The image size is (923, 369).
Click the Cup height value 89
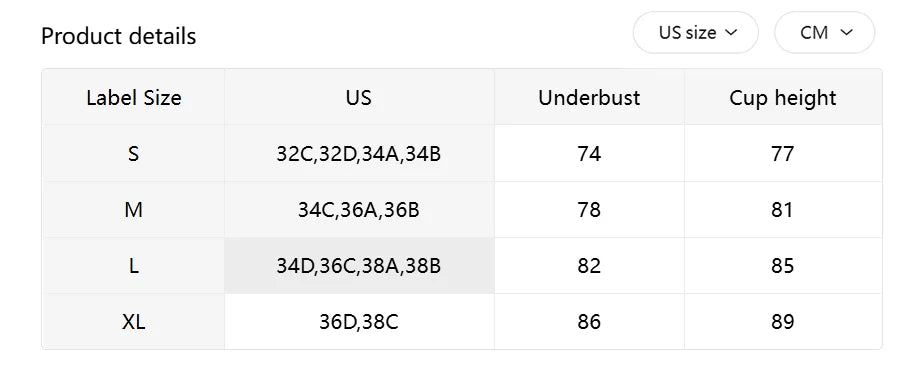tap(783, 322)
